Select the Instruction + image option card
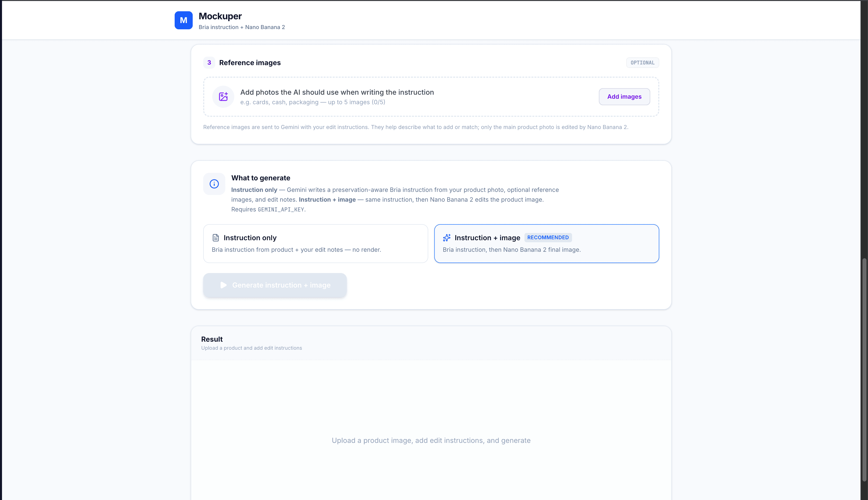868x500 pixels. point(547,243)
